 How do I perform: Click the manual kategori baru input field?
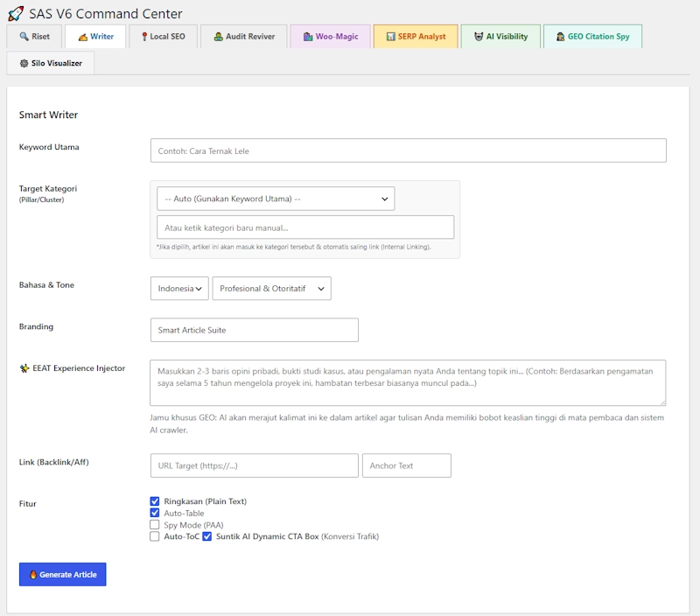[x=305, y=227]
